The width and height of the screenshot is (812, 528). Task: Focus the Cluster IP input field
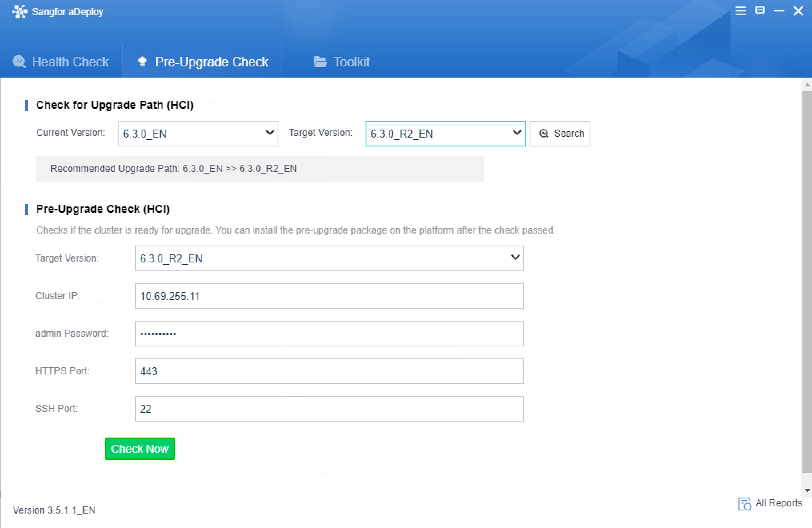coord(330,296)
